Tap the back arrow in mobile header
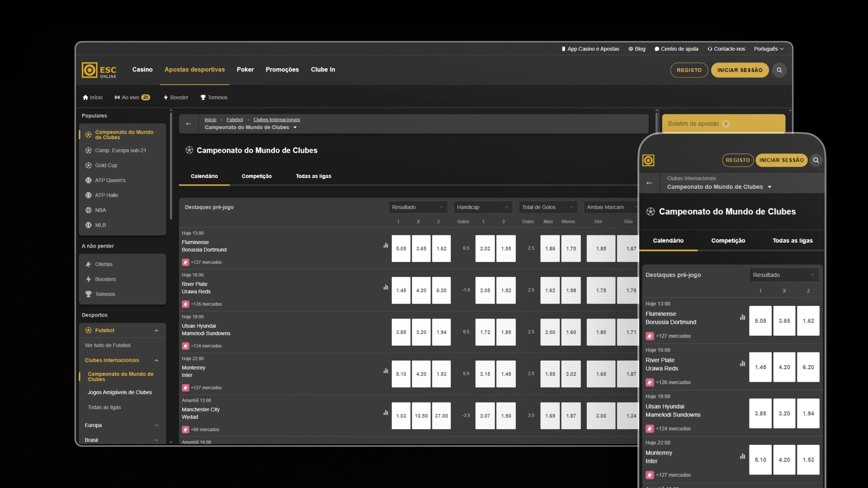Image resolution: width=868 pixels, height=488 pixels. click(x=649, y=183)
